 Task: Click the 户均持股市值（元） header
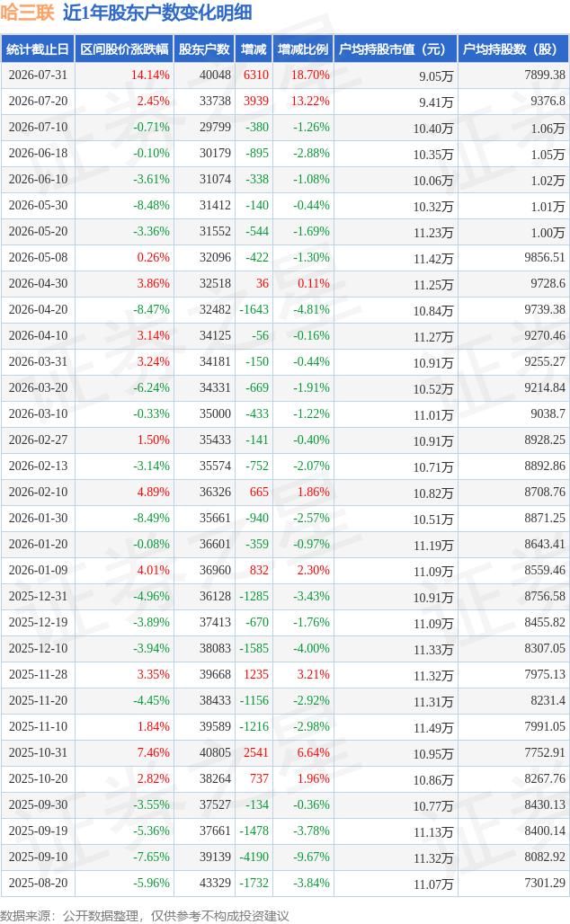(396, 49)
